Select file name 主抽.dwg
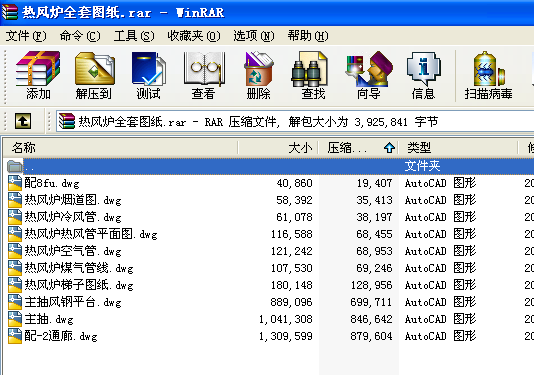This screenshot has height=375, width=534. point(49,319)
